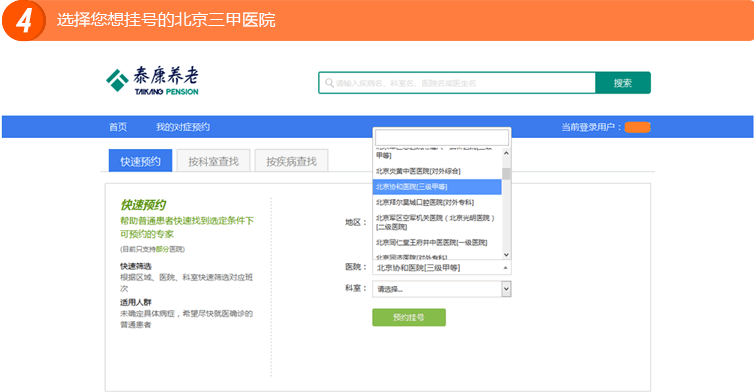
Task: Click the scroll-up arrow of hospital list
Action: [x=506, y=153]
